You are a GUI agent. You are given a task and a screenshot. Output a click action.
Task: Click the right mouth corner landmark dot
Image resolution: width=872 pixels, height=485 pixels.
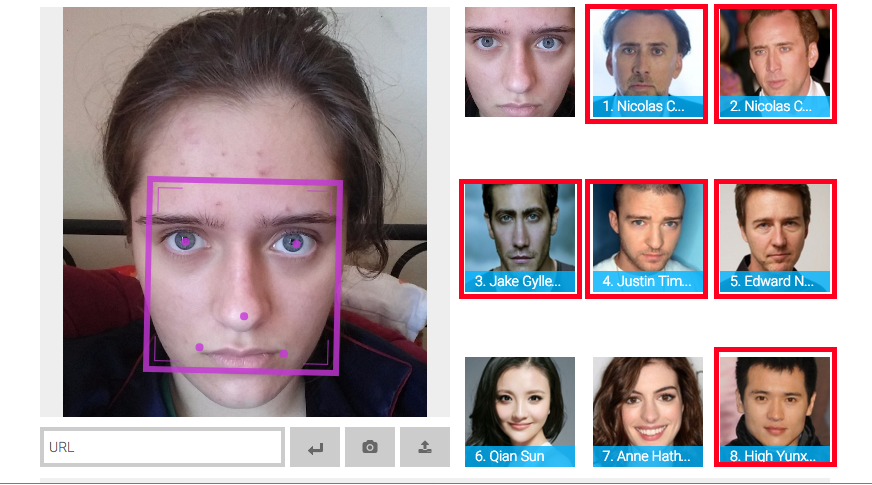(284, 353)
